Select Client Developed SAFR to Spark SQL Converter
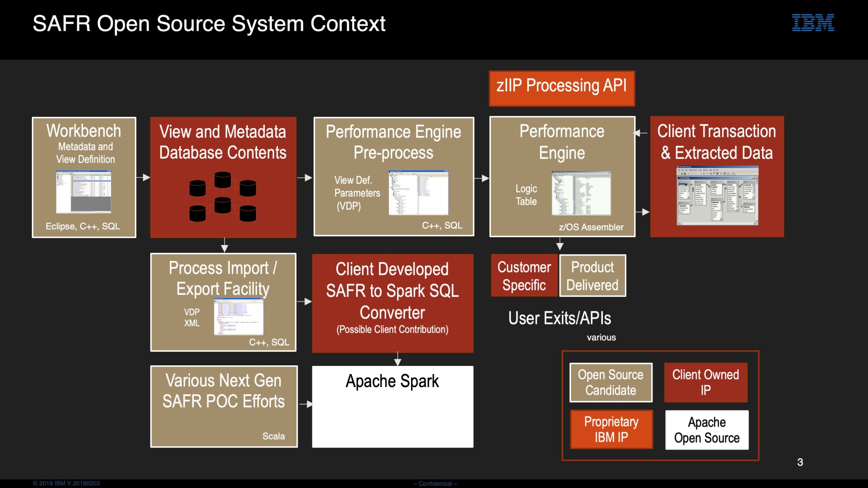Image resolution: width=868 pixels, height=488 pixels. tap(393, 303)
